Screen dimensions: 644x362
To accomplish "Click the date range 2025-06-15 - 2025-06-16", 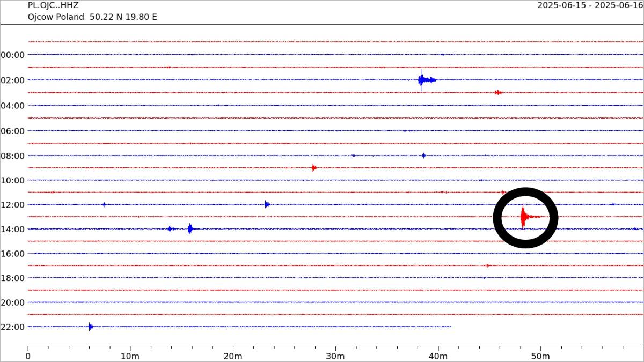I will coord(590,5).
